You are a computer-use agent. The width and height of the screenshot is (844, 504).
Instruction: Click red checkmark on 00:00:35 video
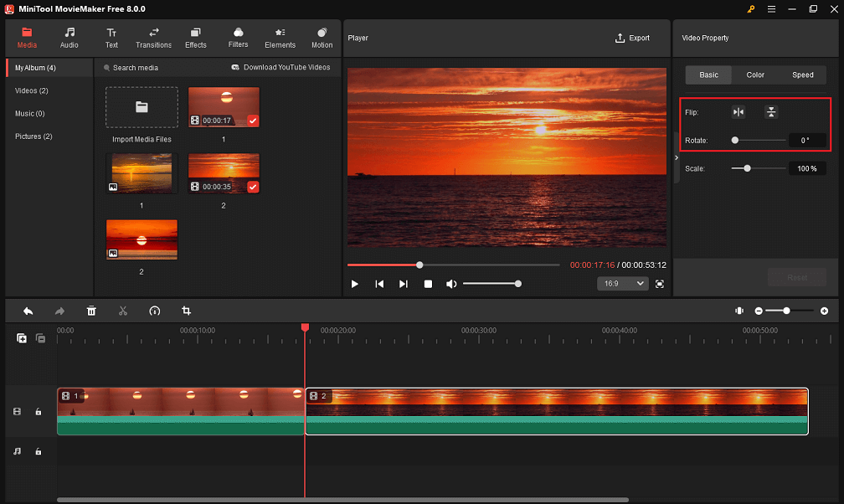(253, 187)
